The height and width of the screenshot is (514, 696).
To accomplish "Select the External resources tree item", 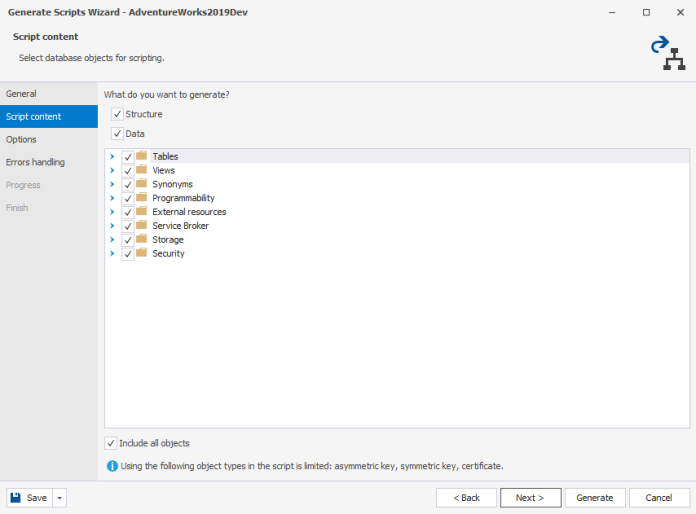I will coord(189,212).
